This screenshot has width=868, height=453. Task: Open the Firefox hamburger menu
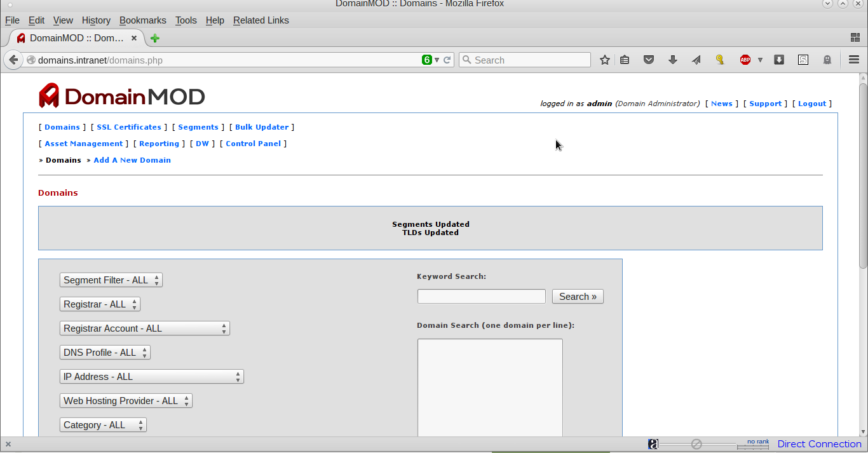(854, 60)
